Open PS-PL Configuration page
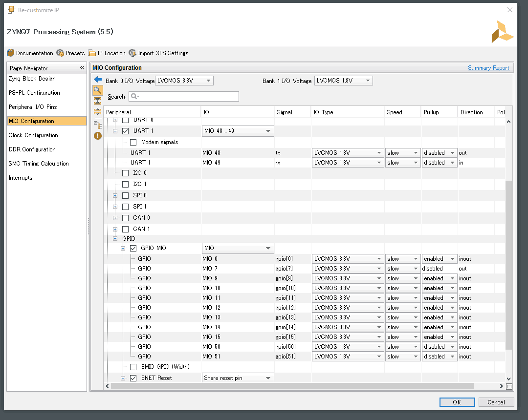 coord(34,93)
